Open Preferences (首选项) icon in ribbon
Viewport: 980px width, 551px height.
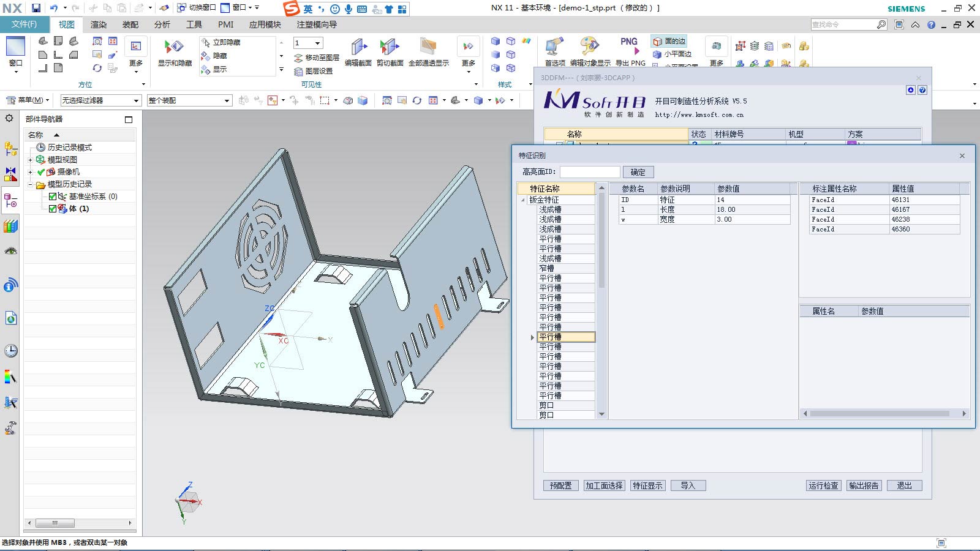coord(555,48)
